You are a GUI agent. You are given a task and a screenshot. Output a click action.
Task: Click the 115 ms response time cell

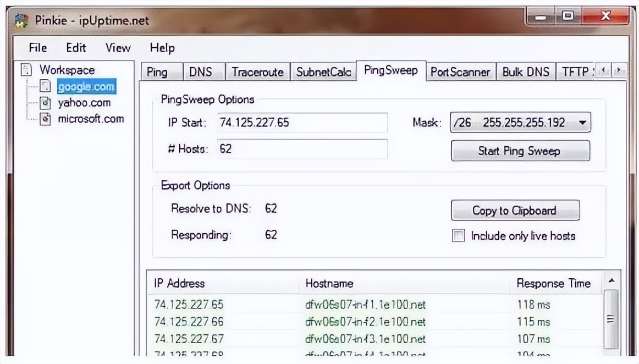[x=533, y=322]
